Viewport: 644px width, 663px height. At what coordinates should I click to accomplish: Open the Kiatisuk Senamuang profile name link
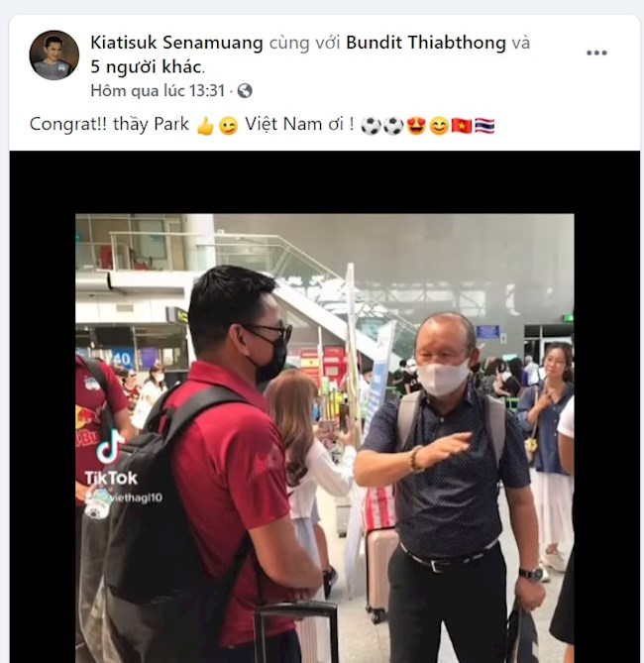tap(176, 43)
